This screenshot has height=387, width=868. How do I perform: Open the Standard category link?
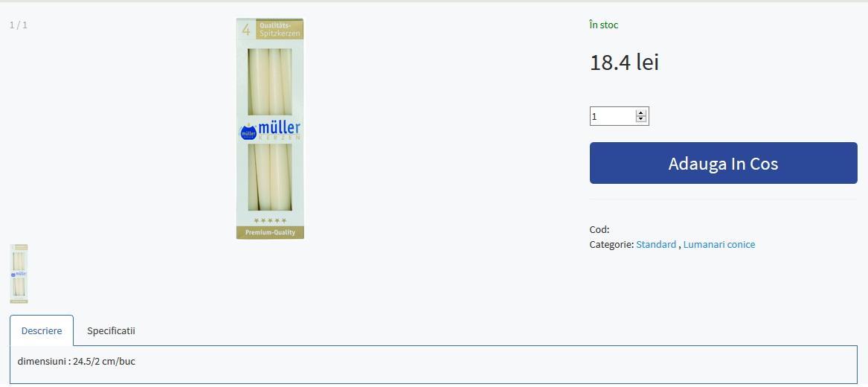coord(656,244)
